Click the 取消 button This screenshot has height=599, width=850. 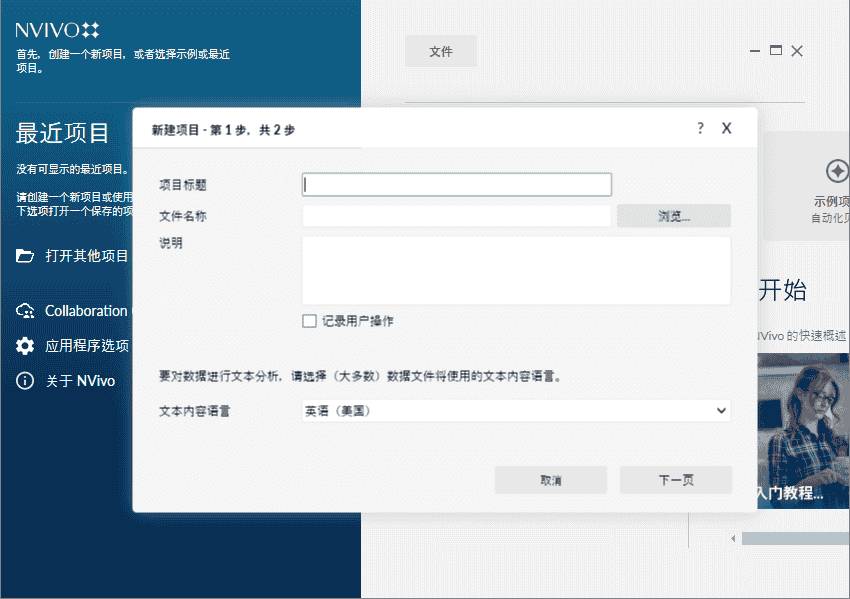click(551, 480)
